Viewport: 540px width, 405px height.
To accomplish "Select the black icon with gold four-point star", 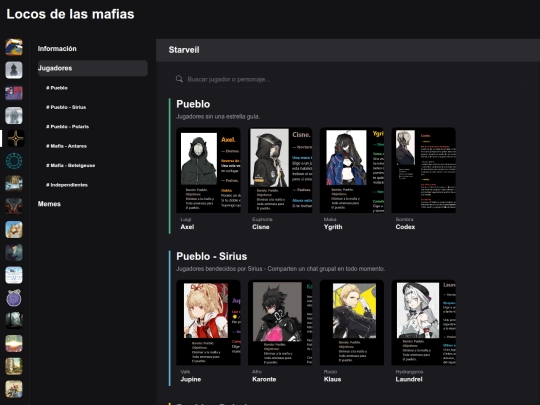I will (16, 138).
